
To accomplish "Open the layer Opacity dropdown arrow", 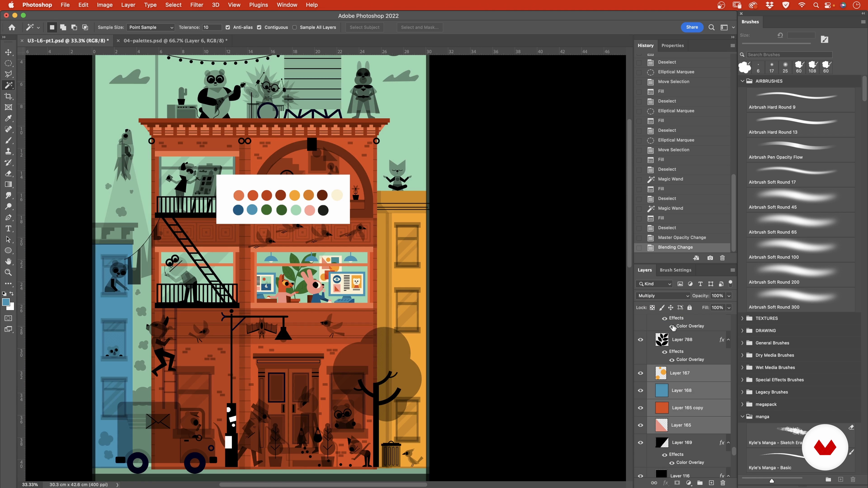I will pos(729,296).
